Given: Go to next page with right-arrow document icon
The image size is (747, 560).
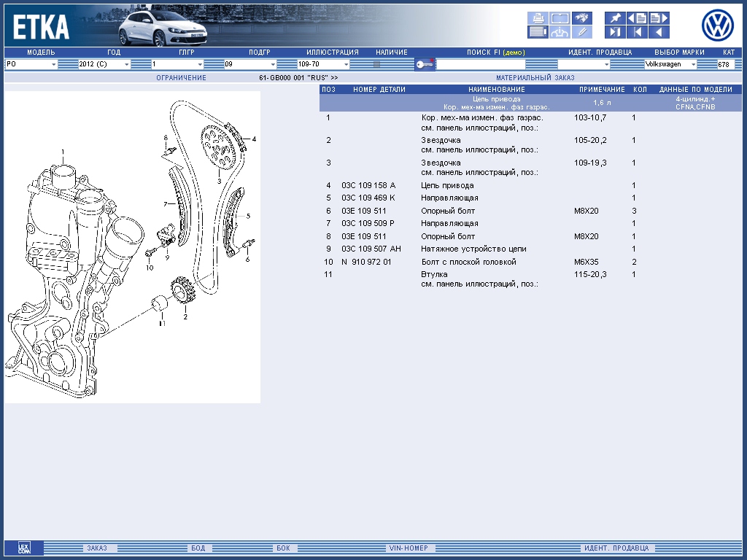Looking at the screenshot, I should point(659,18).
